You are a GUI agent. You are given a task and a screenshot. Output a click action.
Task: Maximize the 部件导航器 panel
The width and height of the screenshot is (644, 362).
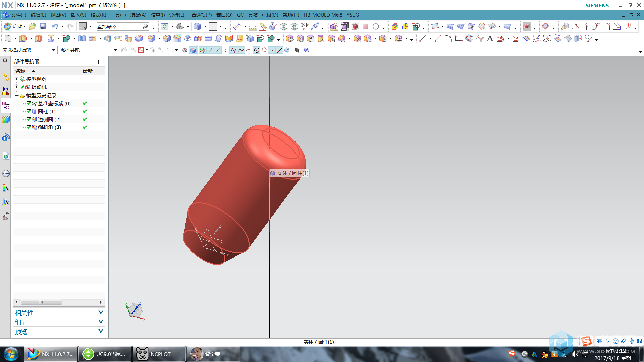coord(101,62)
